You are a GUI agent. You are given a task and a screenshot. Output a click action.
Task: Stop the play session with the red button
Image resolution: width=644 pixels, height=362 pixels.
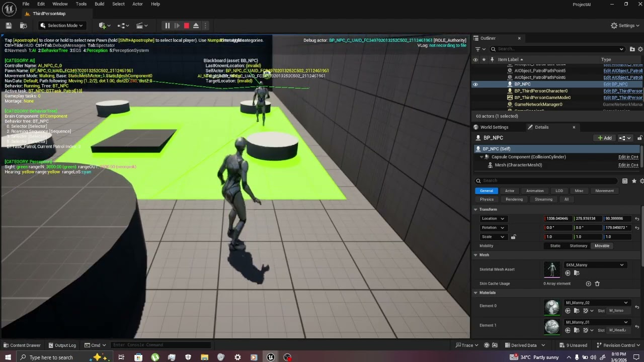(186, 26)
